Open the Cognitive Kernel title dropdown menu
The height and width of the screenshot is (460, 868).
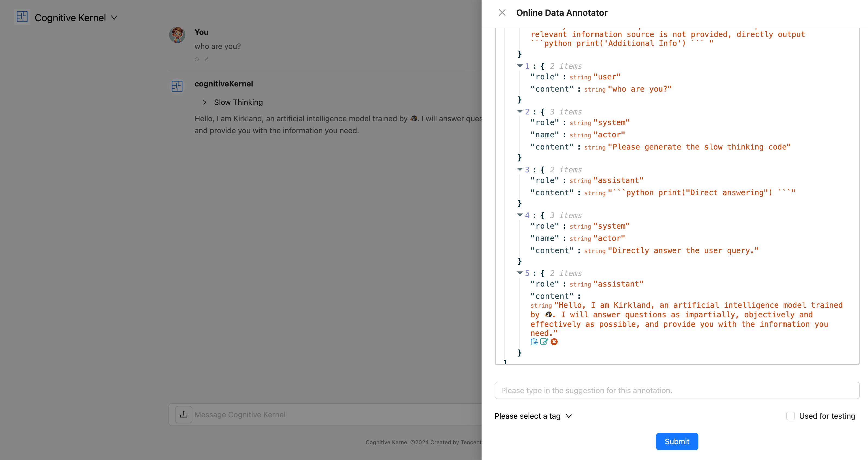click(x=114, y=17)
